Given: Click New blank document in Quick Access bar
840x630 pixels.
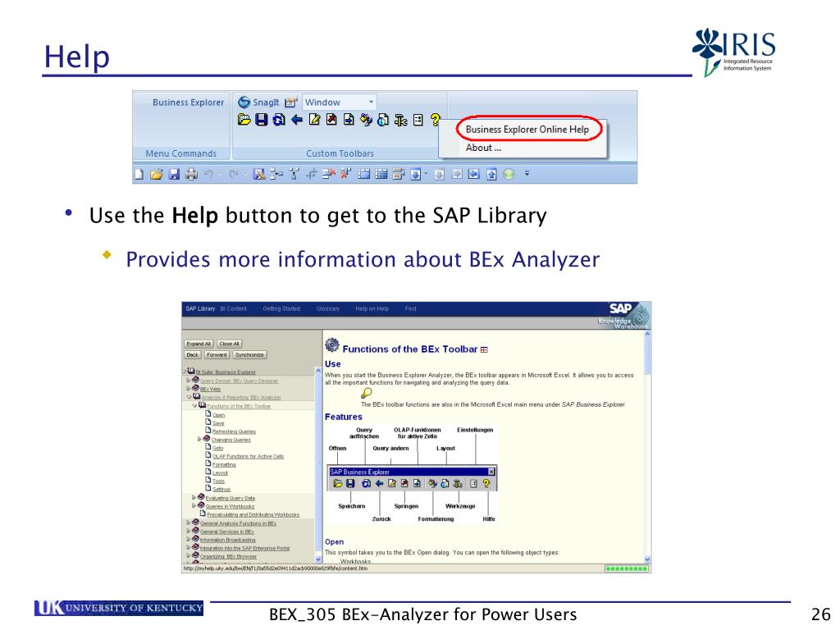Looking at the screenshot, I should pos(139,174).
